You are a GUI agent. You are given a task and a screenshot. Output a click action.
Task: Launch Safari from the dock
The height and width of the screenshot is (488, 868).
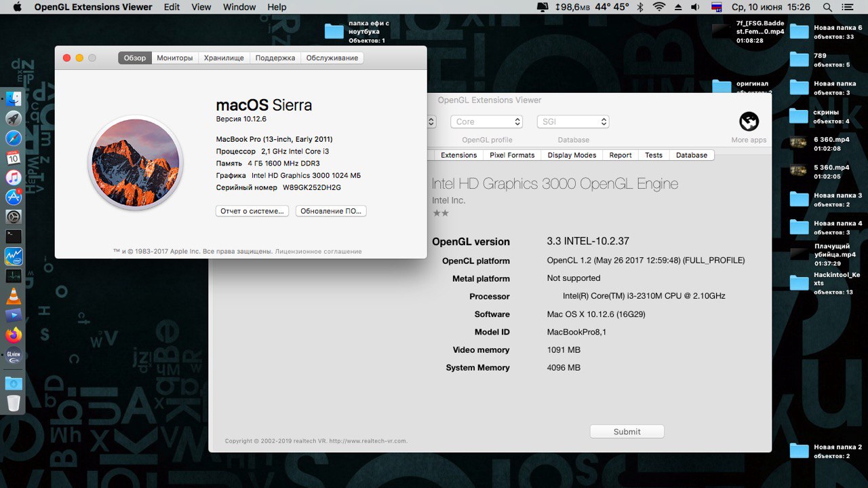[x=14, y=138]
